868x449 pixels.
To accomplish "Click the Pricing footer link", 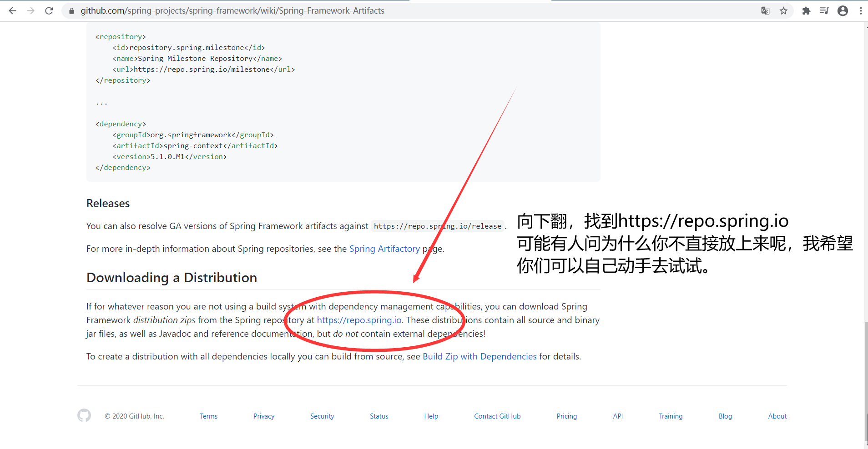I will pyautogui.click(x=567, y=416).
